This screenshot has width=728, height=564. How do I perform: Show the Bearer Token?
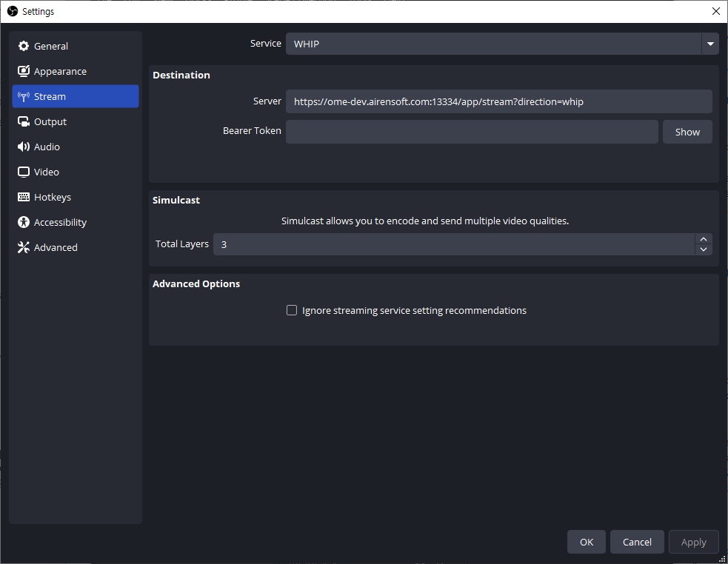point(687,132)
